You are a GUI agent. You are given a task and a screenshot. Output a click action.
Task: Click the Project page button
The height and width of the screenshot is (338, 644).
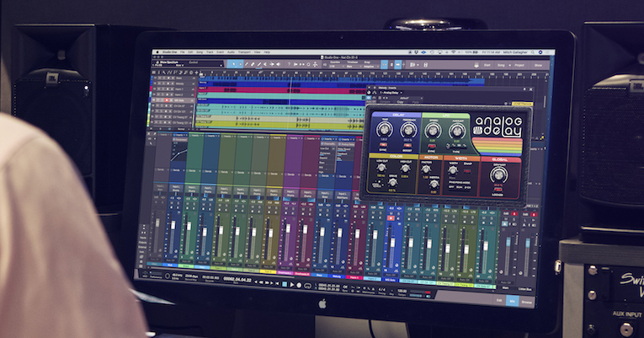[519, 65]
